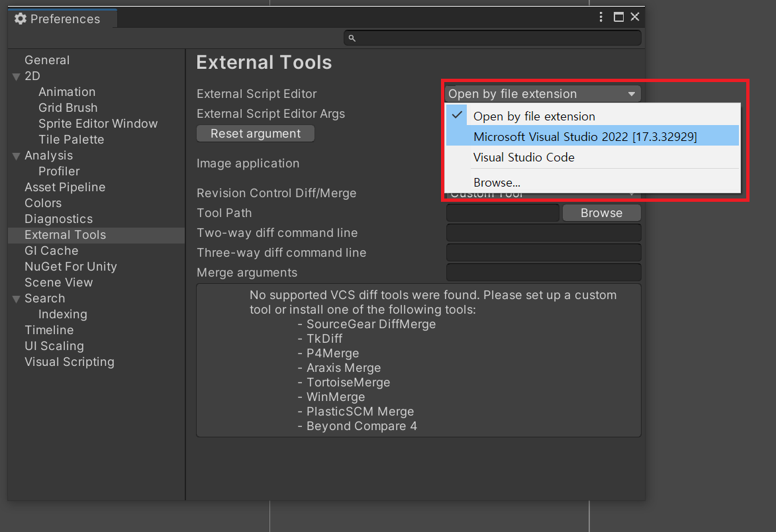Collapse the Search category arrow
Image resolution: width=776 pixels, height=532 pixels.
click(x=17, y=299)
